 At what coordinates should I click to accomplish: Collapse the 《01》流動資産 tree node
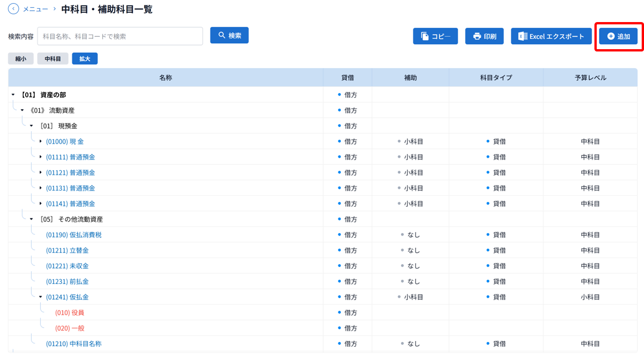click(x=22, y=110)
